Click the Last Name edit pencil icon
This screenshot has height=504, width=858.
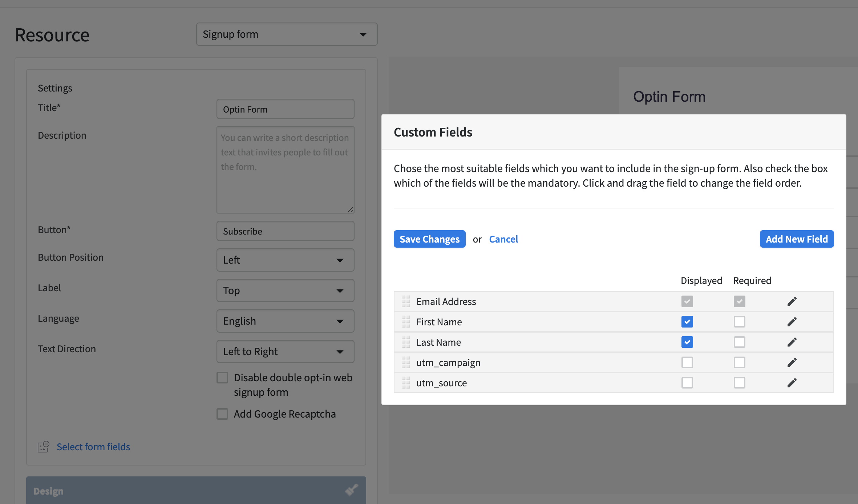[x=792, y=342]
